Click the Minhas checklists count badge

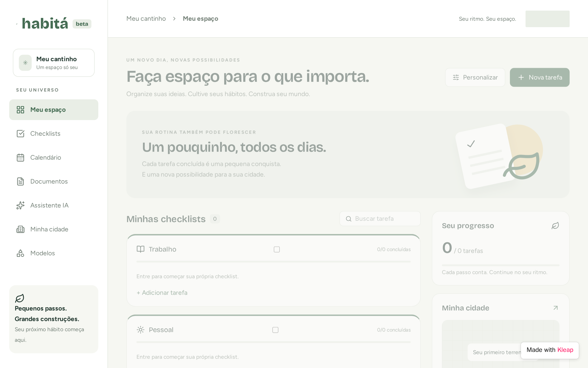click(215, 219)
